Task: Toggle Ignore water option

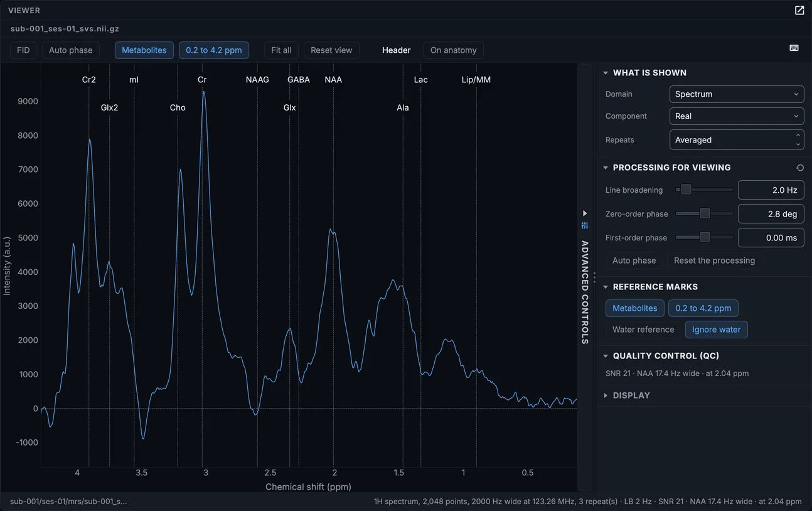Action: [717, 330]
